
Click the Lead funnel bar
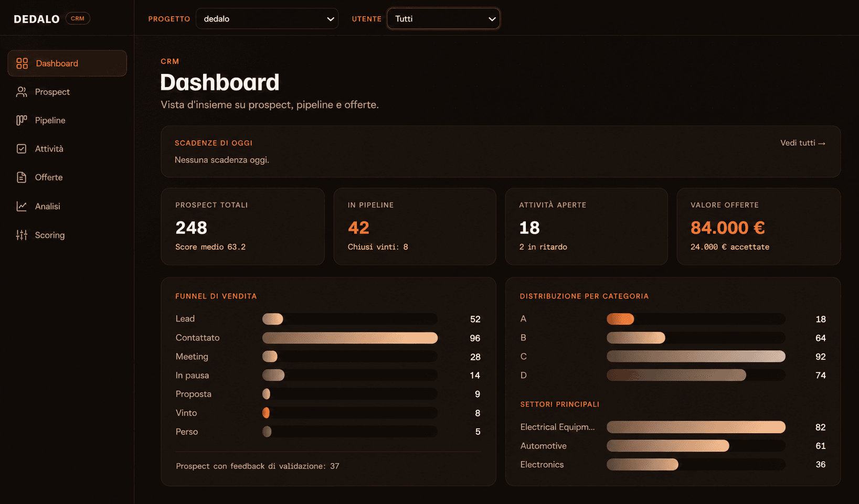click(273, 319)
